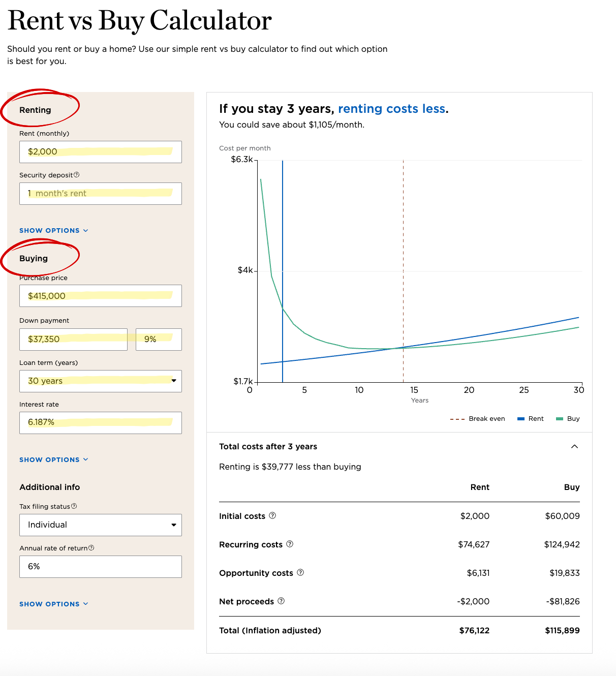Click the Opportunity costs info icon
The image size is (616, 676).
pyautogui.click(x=300, y=572)
